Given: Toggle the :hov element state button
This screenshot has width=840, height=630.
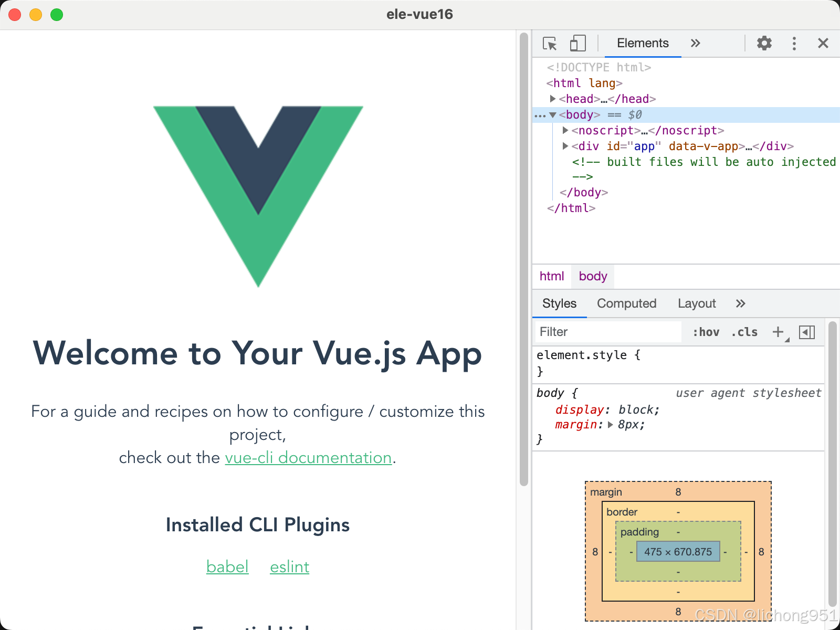Looking at the screenshot, I should pos(706,332).
